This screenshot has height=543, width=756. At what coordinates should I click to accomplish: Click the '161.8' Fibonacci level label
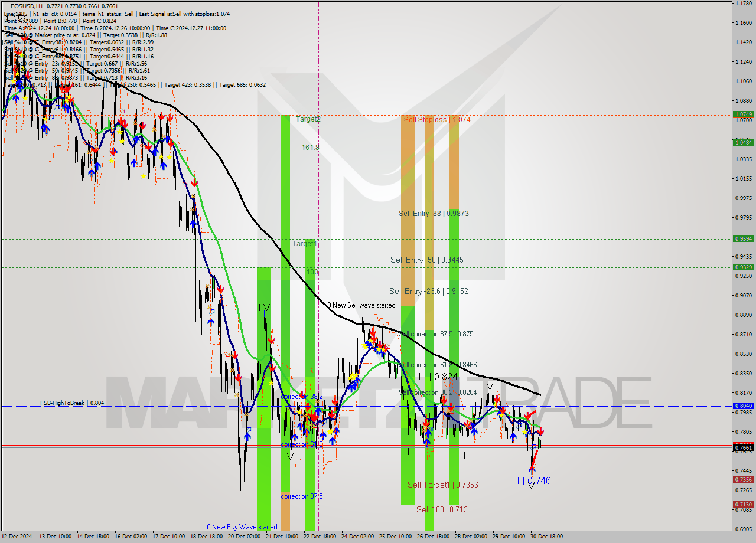tap(310, 147)
